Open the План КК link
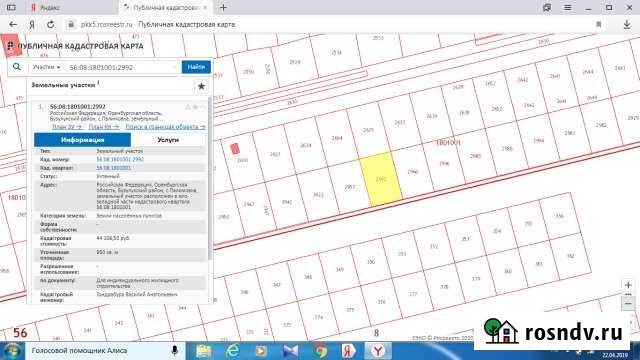This screenshot has height=360, width=640. click(104, 127)
